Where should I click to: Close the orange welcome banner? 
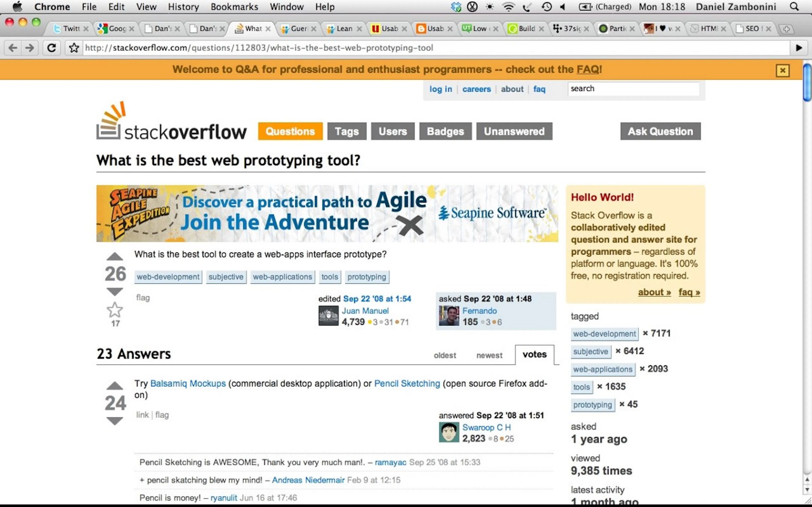click(x=782, y=70)
